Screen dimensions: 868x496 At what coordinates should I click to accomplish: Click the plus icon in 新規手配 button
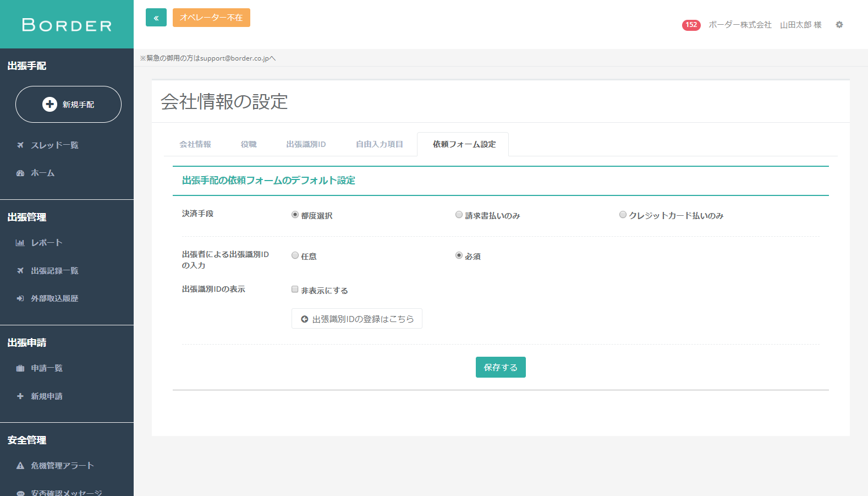[x=50, y=104]
